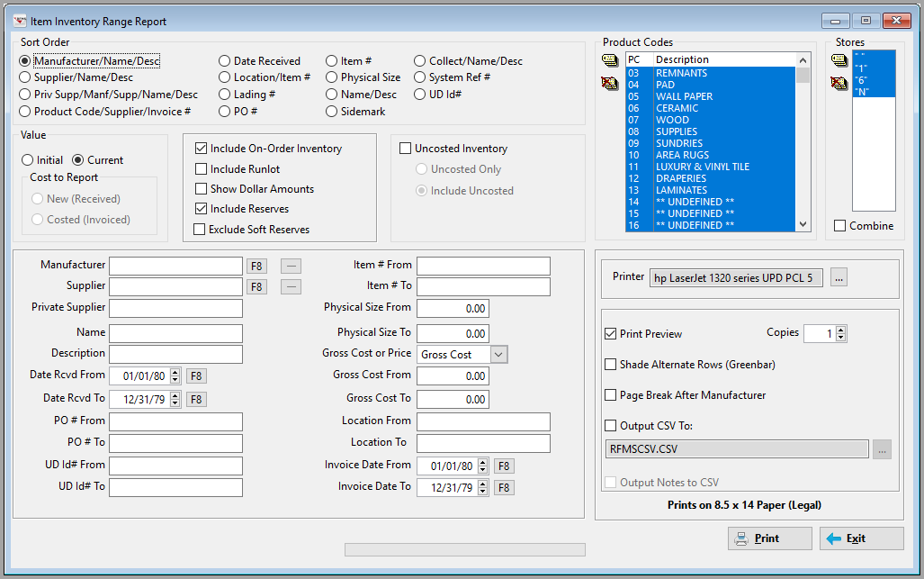Click the Private Supplier field
924x579 pixels.
[175, 308]
